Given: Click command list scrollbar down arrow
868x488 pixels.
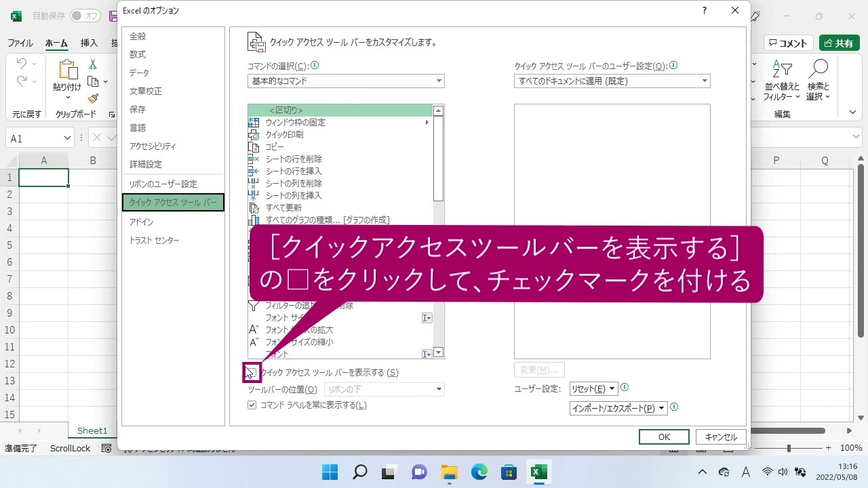Looking at the screenshot, I should [x=438, y=352].
